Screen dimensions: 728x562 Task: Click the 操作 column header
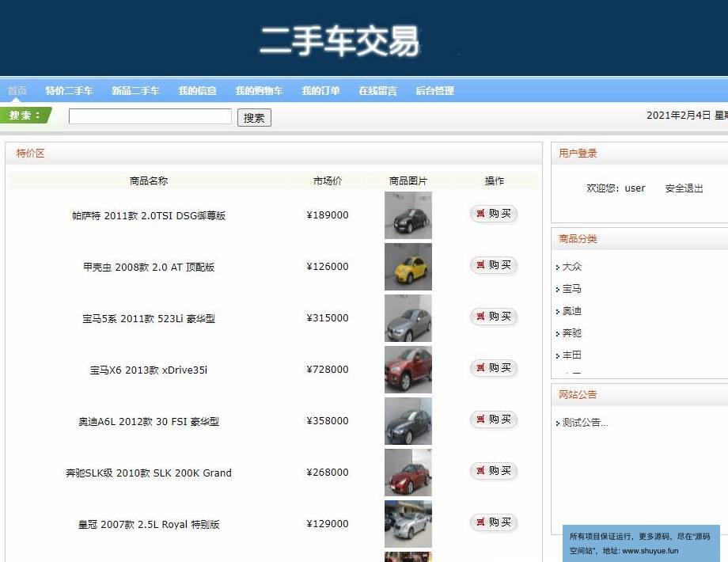(494, 180)
